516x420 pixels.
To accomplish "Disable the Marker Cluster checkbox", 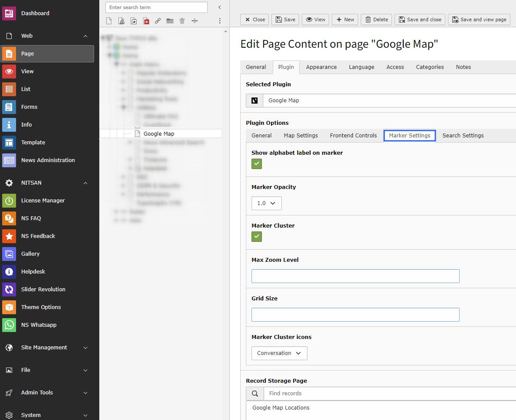I will tap(257, 237).
